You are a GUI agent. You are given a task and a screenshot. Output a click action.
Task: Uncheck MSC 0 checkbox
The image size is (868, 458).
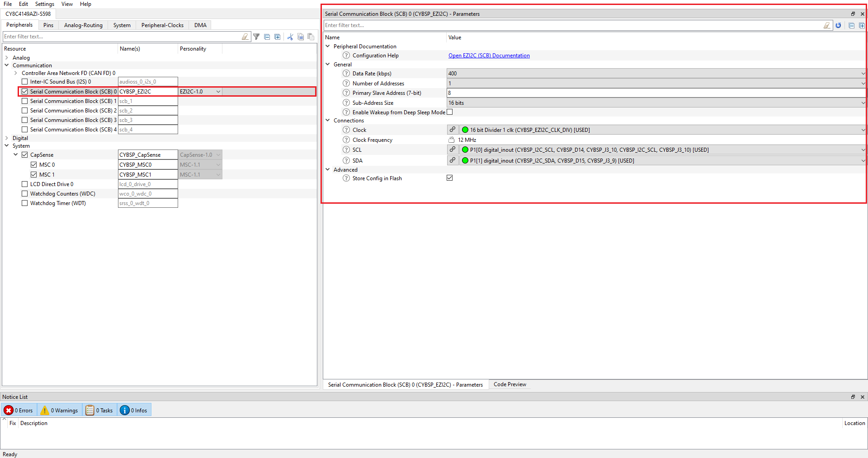[x=34, y=165]
